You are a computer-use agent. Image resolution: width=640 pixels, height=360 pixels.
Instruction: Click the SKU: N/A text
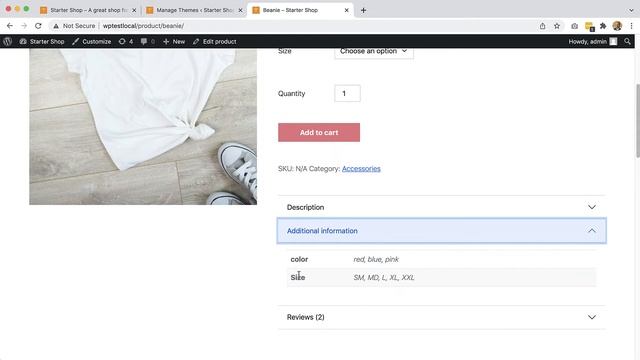coord(292,169)
